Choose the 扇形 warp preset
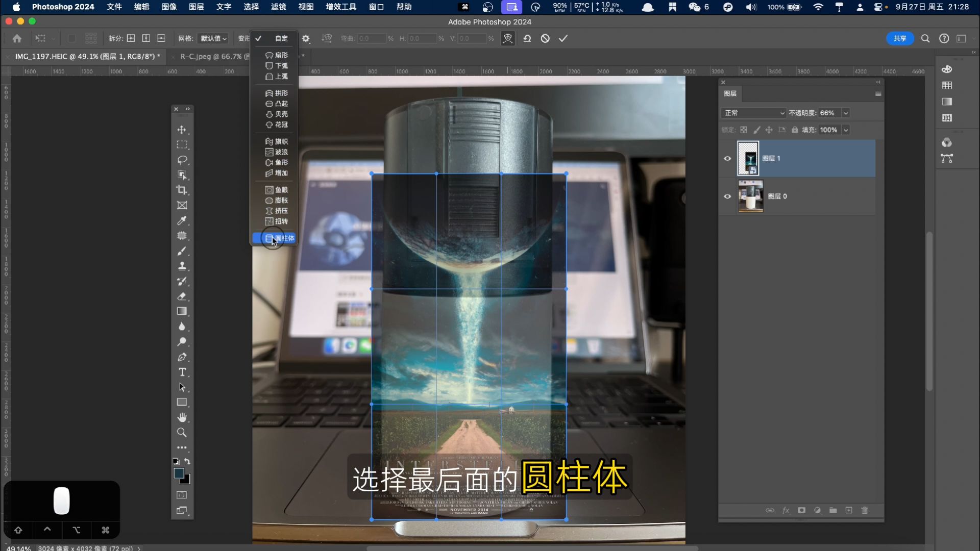Viewport: 980px width, 551px height. (276, 55)
